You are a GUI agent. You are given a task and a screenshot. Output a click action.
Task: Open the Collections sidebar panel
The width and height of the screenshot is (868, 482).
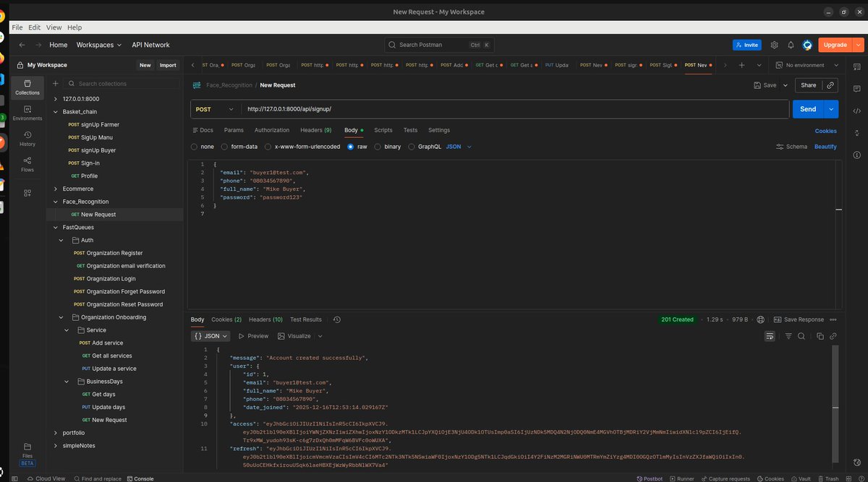pyautogui.click(x=27, y=88)
